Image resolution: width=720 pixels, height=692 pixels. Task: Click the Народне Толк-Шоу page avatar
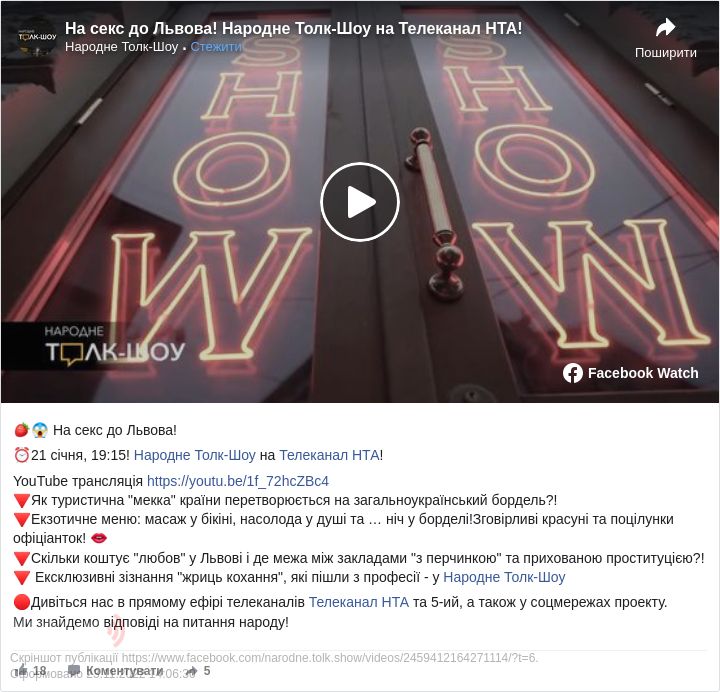coord(37,38)
